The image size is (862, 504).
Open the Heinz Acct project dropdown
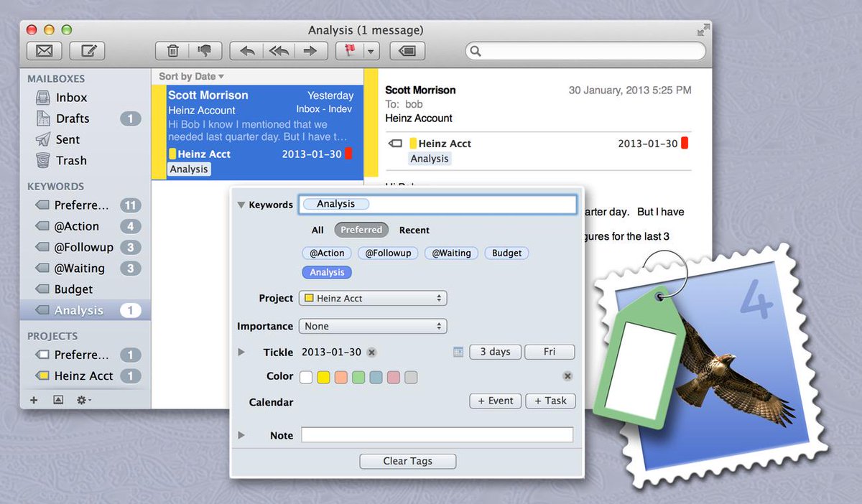click(x=372, y=297)
